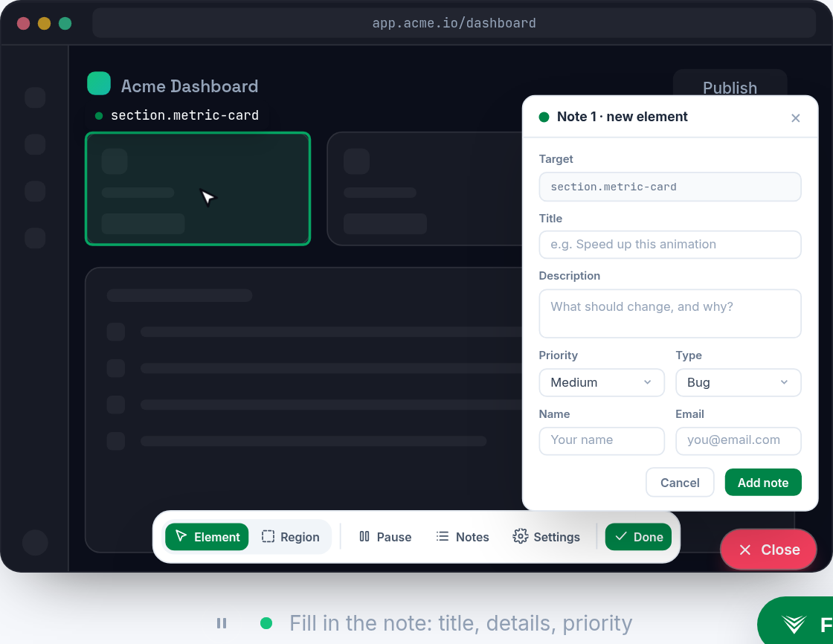
Task: Click the Target field section.metric-card
Action: (x=670, y=187)
